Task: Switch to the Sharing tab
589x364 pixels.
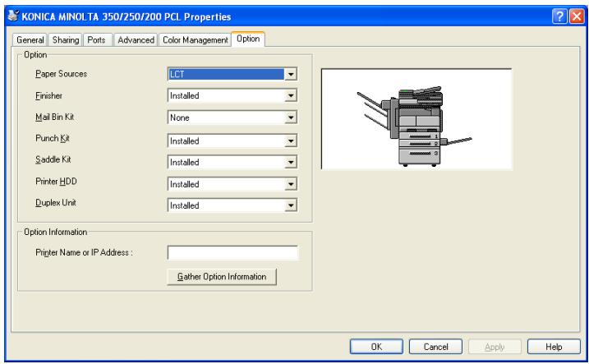Action: 66,39
